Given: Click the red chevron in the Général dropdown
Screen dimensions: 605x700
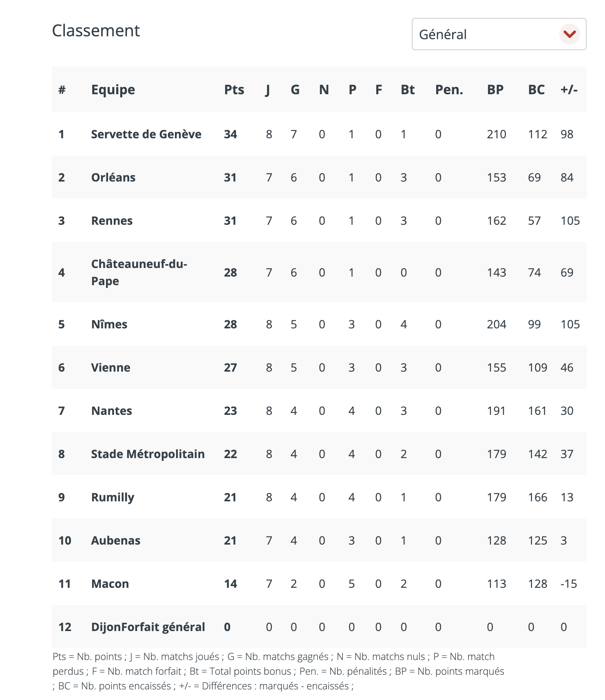Looking at the screenshot, I should (570, 34).
